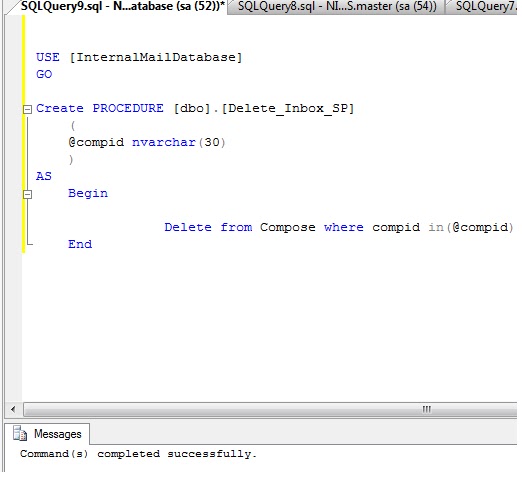The width and height of the screenshot is (522, 478).
Task: Click the PROCEDURE keyword
Action: click(128, 108)
